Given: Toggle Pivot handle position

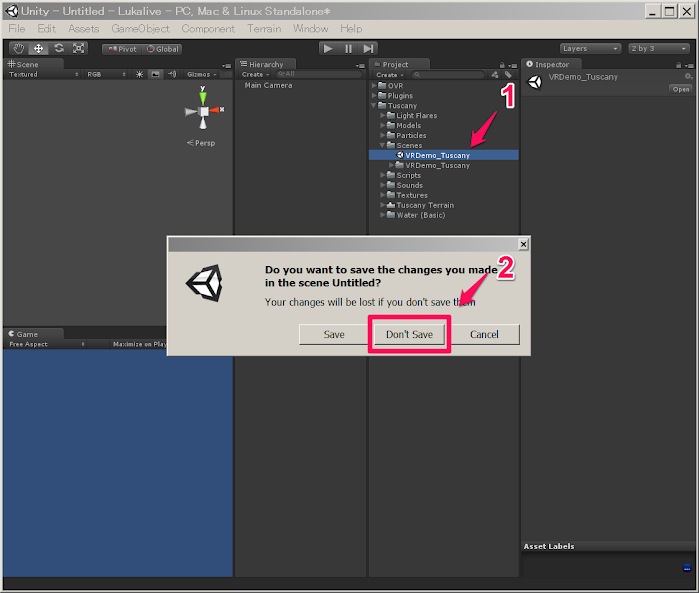Looking at the screenshot, I should pyautogui.click(x=122, y=49).
